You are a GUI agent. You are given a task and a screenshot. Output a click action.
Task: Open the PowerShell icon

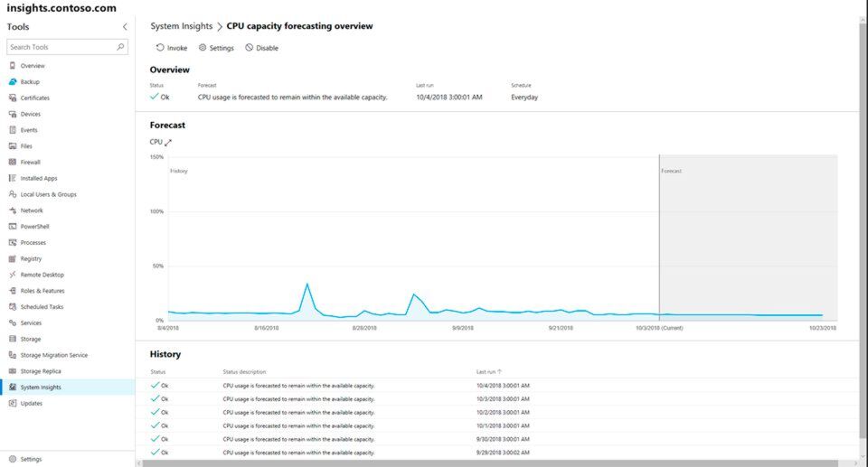click(12, 226)
